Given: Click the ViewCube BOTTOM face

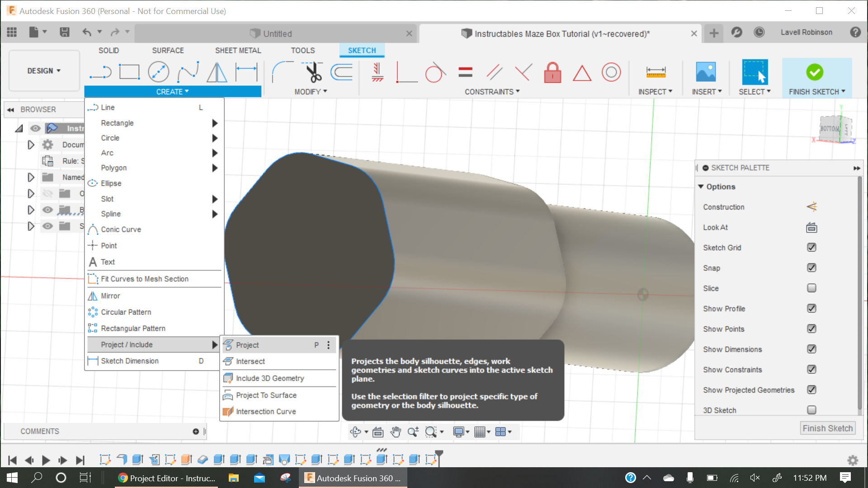Looking at the screenshot, I should [x=829, y=129].
